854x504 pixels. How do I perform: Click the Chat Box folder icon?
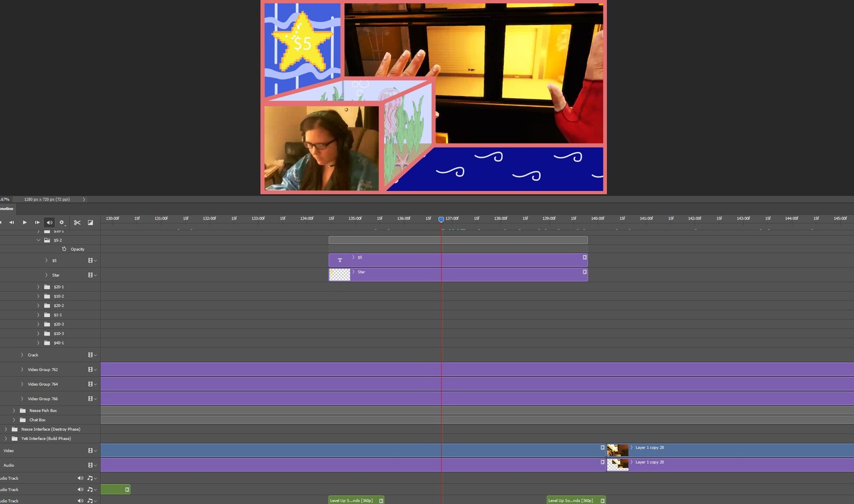[23, 420]
